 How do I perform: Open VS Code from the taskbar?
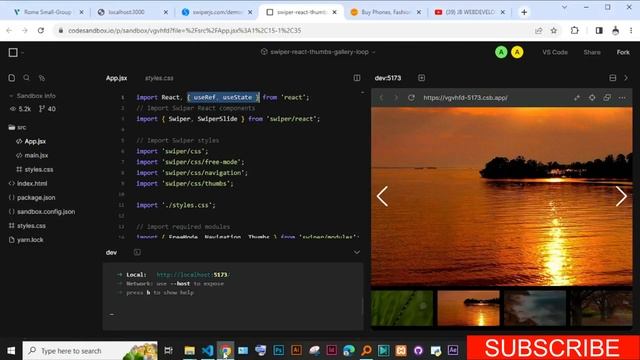[x=208, y=350]
